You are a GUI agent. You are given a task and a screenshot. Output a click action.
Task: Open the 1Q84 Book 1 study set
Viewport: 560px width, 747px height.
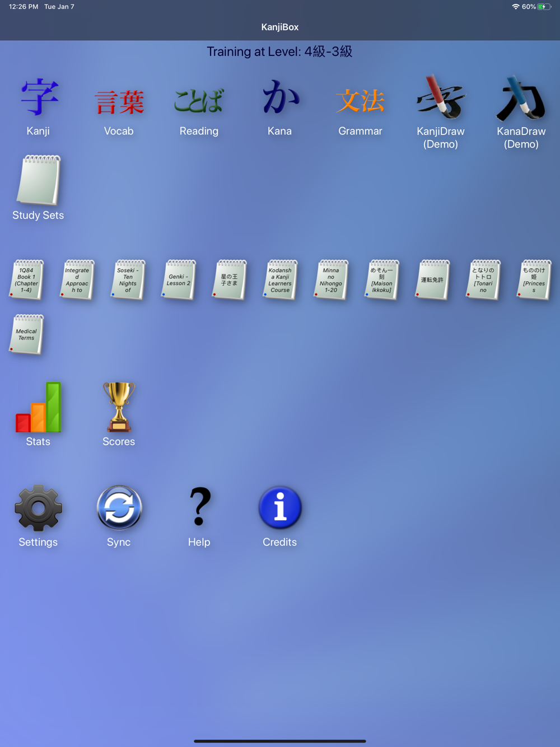[26, 280]
